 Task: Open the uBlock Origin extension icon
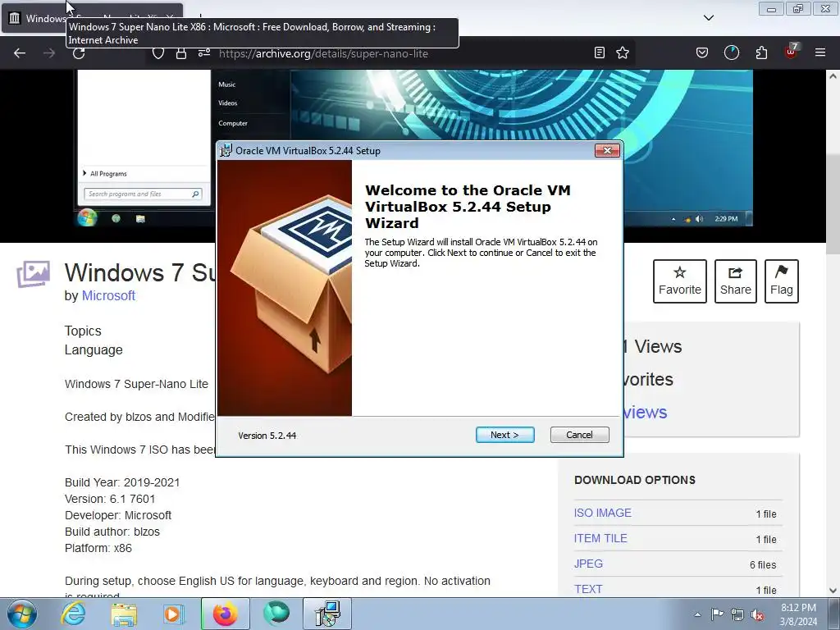(792, 52)
